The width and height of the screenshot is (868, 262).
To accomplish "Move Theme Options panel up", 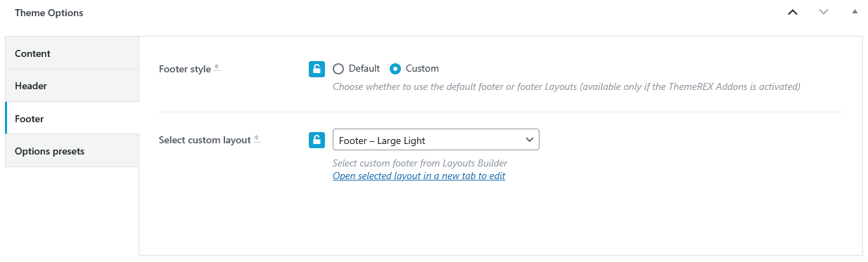I will tap(793, 13).
